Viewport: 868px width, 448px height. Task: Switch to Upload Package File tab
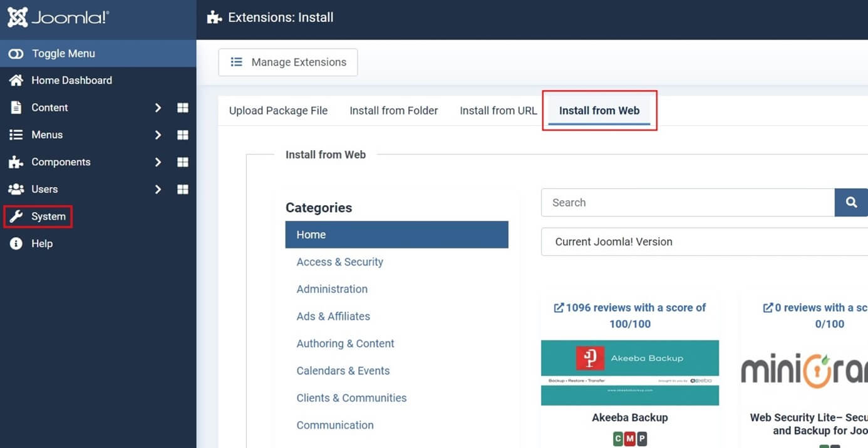coord(278,111)
